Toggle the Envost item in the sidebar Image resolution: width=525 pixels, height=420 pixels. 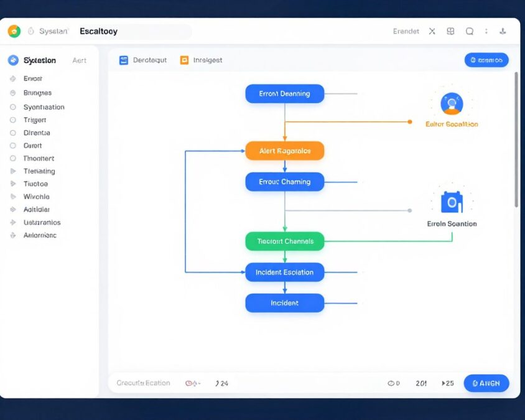point(14,78)
